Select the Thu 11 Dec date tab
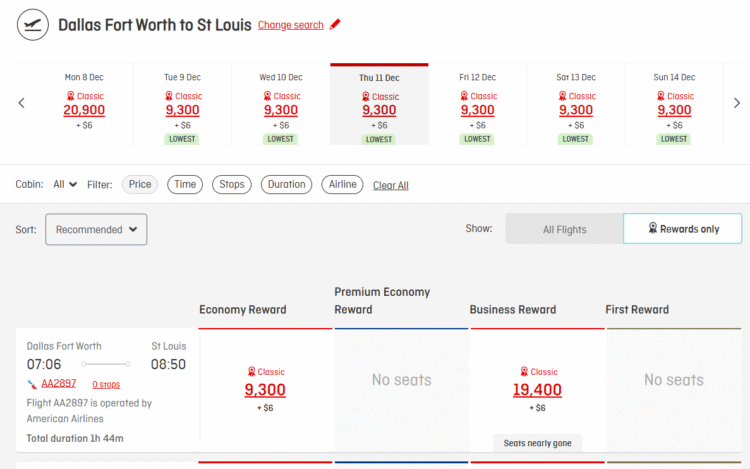The width and height of the screenshot is (750, 469). 379,104
